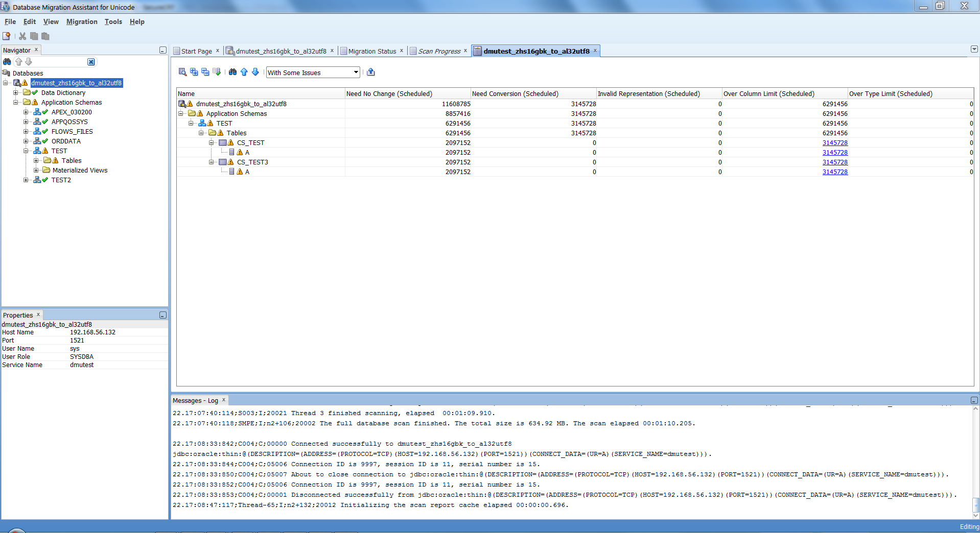Click the Paste clipboard icon
The width and height of the screenshot is (980, 533).
coord(45,36)
